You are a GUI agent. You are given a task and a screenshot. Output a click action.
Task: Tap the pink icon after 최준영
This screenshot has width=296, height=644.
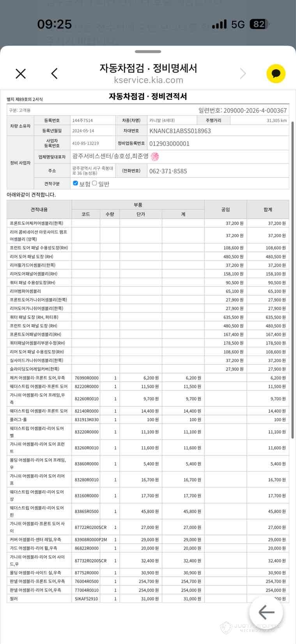point(154,156)
